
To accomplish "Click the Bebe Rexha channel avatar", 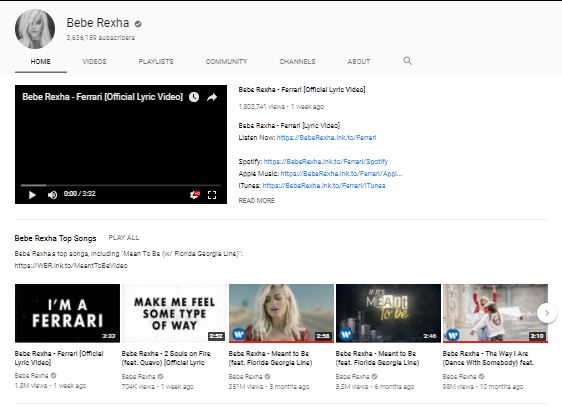I will tap(35, 29).
